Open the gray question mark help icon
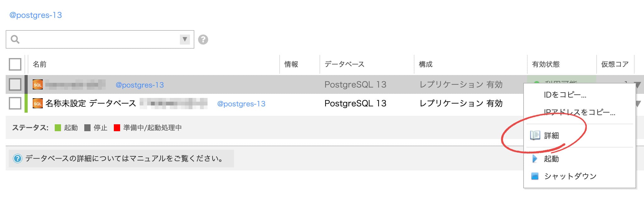The width and height of the screenshot is (644, 204). (x=203, y=40)
